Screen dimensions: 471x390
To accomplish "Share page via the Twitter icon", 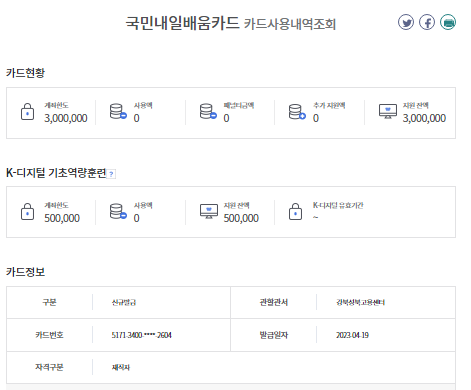I will click(406, 22).
